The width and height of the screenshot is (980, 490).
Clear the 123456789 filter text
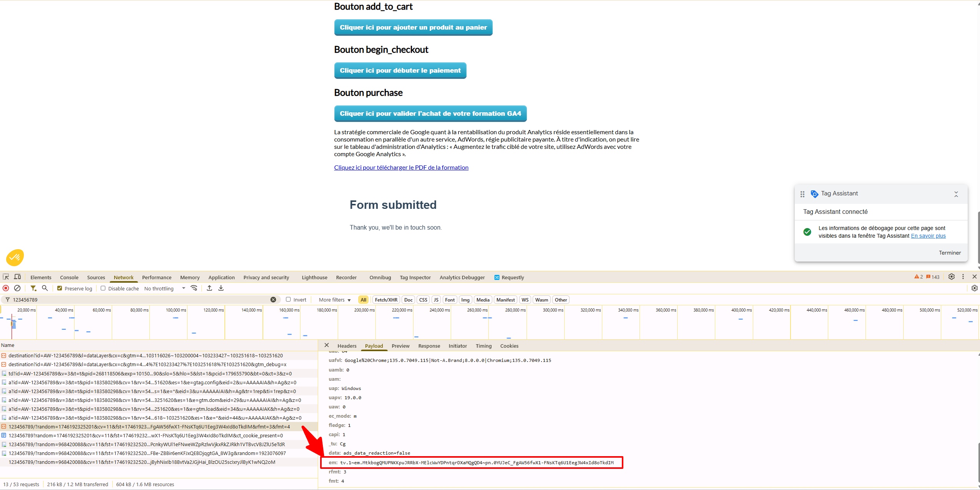tap(273, 300)
